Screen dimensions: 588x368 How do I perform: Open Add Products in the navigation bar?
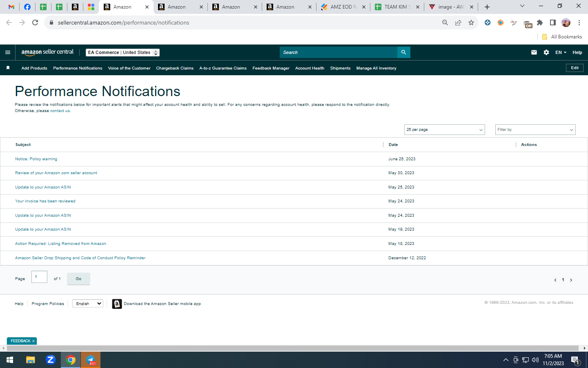34,68
